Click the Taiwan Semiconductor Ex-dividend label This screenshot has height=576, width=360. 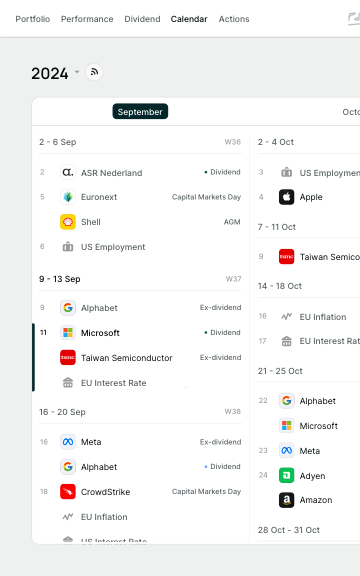[x=220, y=357]
